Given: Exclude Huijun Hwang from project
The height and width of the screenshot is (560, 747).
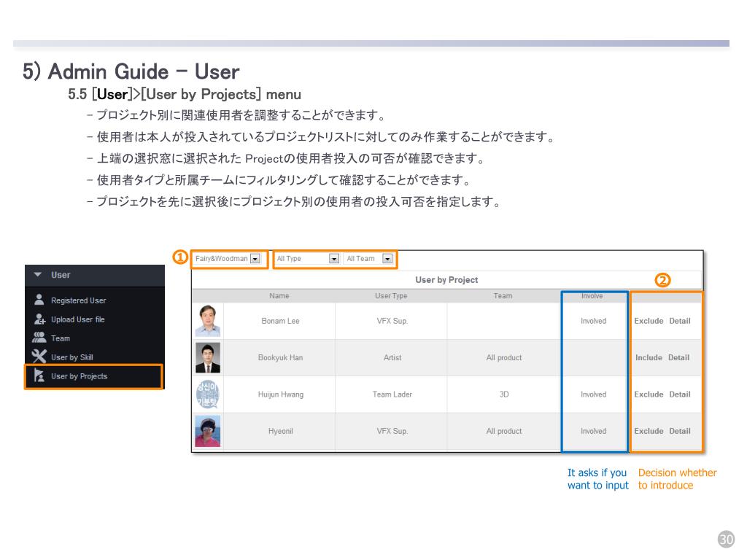Looking at the screenshot, I should coord(649,394).
